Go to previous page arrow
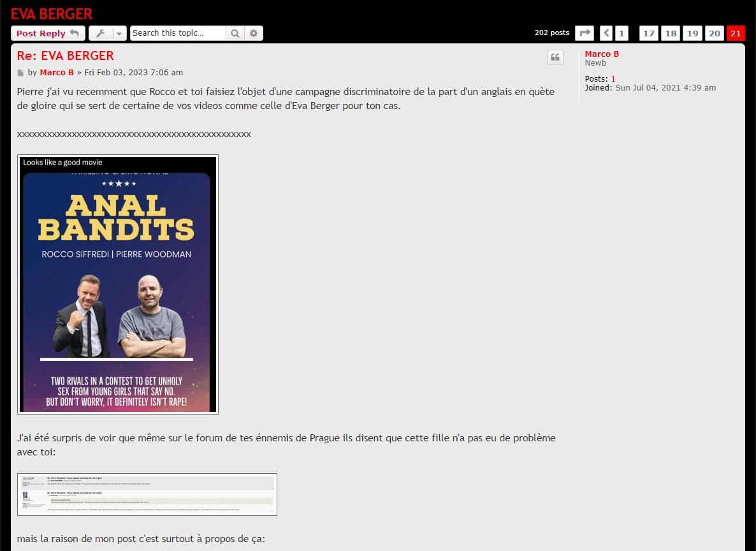 point(606,33)
